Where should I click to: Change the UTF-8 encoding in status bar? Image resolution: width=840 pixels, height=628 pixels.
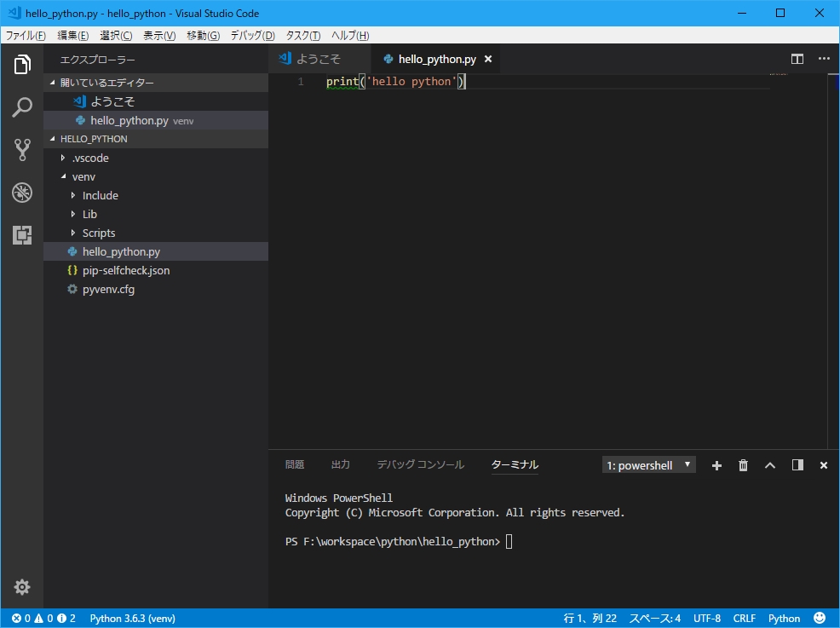(x=706, y=619)
